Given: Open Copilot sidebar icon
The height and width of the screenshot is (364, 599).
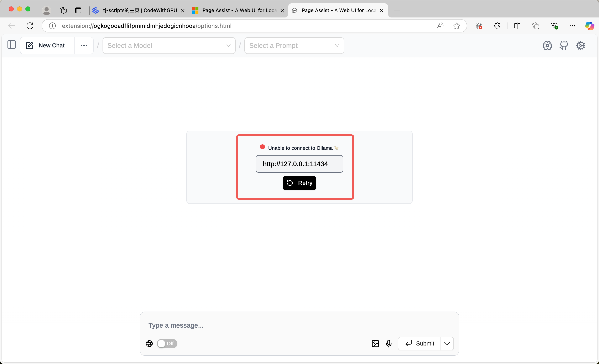Looking at the screenshot, I should click(x=589, y=26).
